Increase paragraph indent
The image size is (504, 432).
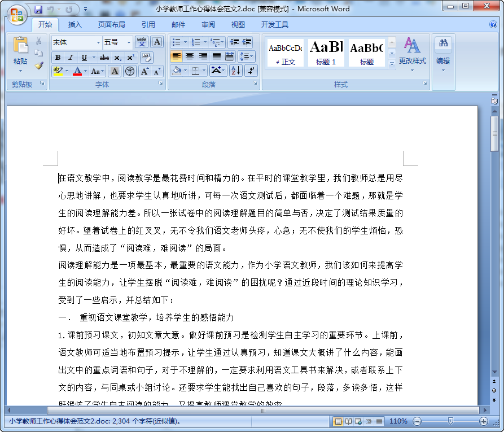click(x=247, y=42)
